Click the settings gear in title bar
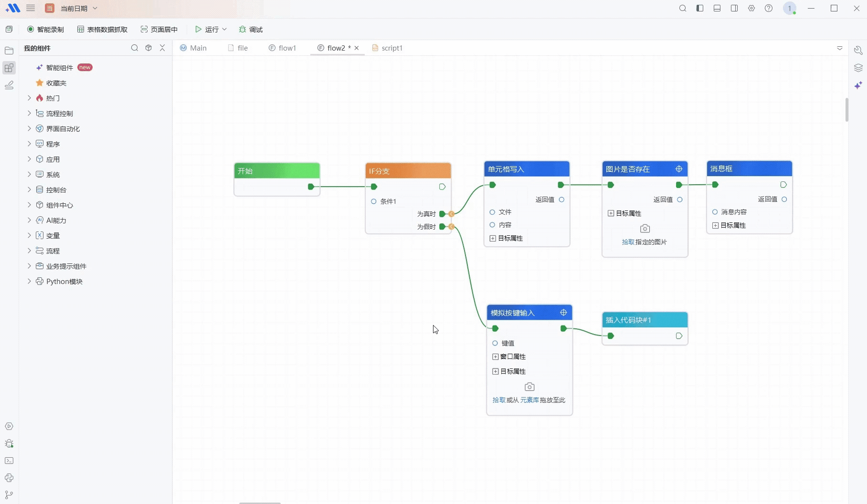867x504 pixels. (x=751, y=9)
